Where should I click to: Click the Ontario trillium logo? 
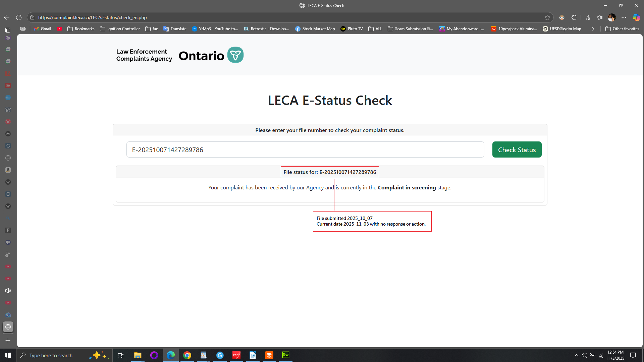pyautogui.click(x=235, y=55)
